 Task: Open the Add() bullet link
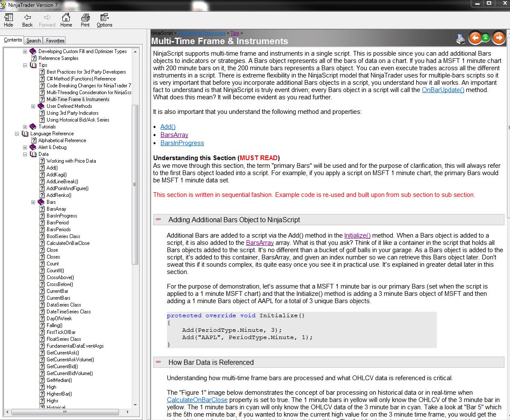(168, 127)
